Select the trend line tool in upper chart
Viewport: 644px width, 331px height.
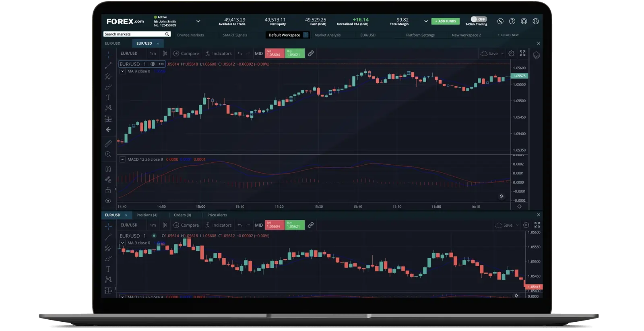108,65
